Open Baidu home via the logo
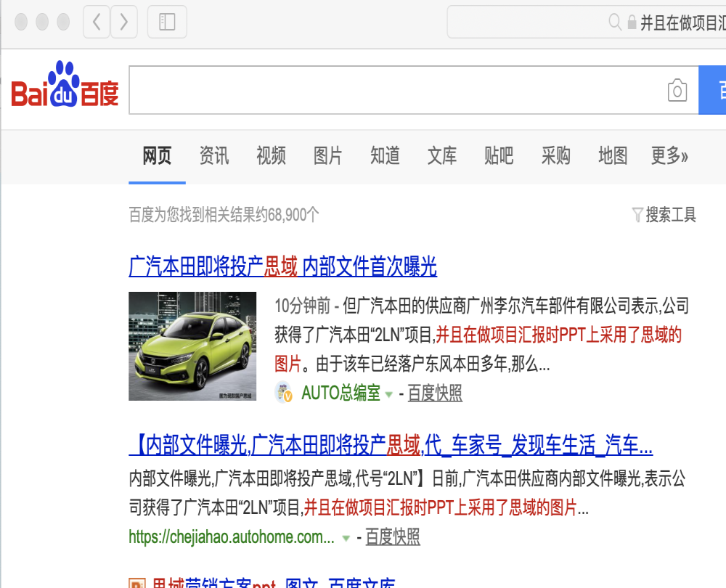Screen dimensions: 726x588 (65, 84)
